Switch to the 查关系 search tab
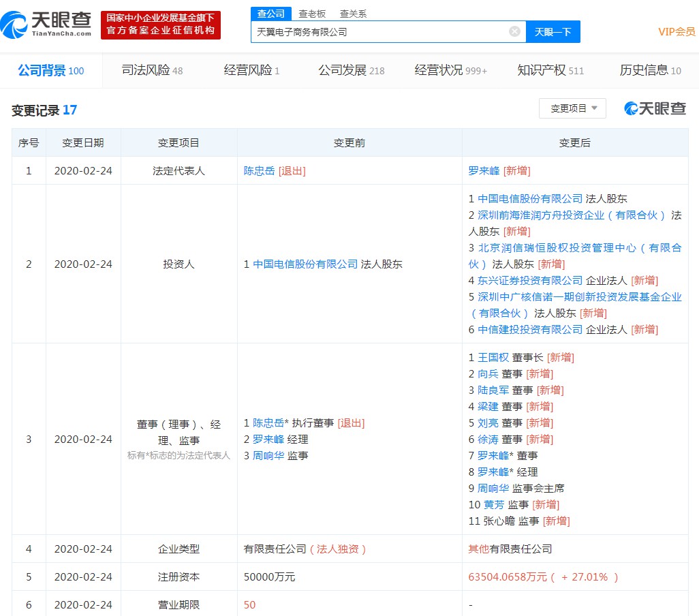This screenshot has width=699, height=616. pos(353,14)
